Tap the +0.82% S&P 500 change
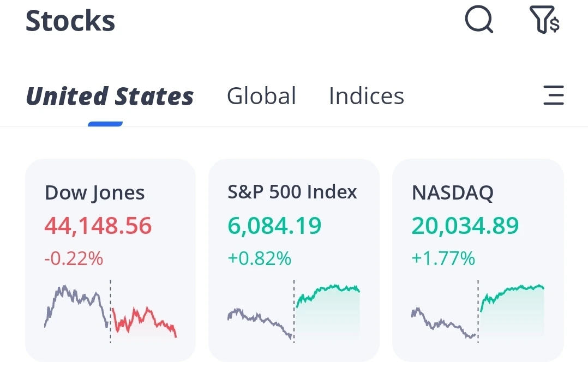This screenshot has width=588, height=380. tap(259, 258)
